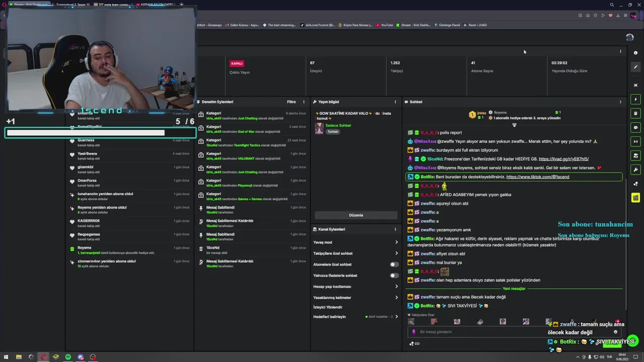Open Spotify from the Windows taskbar
Image resolution: width=644 pixels, height=362 pixels.
[x=68, y=357]
